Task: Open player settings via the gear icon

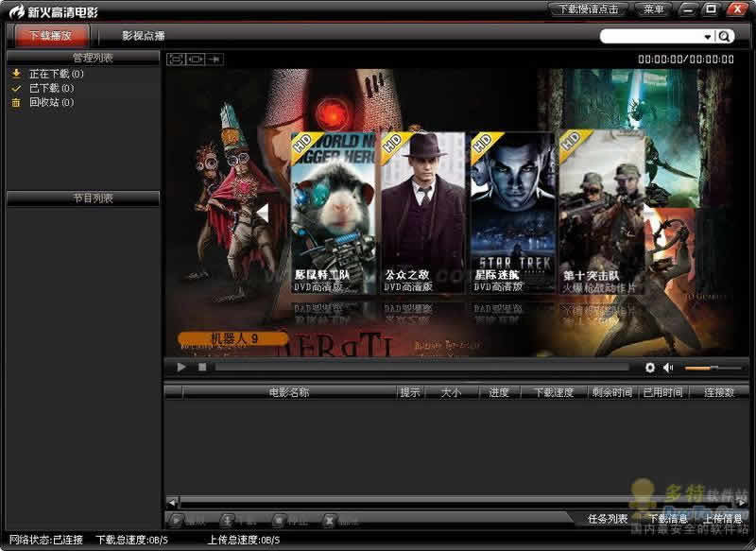Action: [650, 368]
